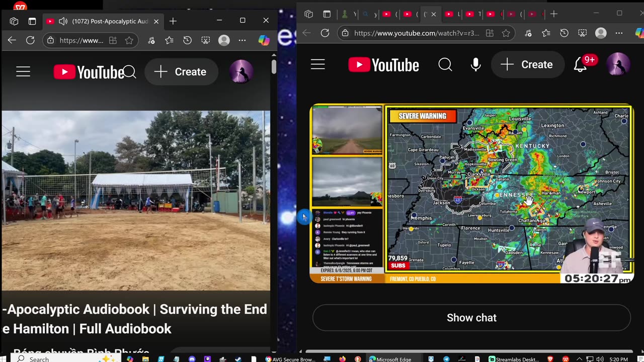Screen dimensions: 644x362
Task: Open tab actions menu in right window
Action: click(327, 14)
